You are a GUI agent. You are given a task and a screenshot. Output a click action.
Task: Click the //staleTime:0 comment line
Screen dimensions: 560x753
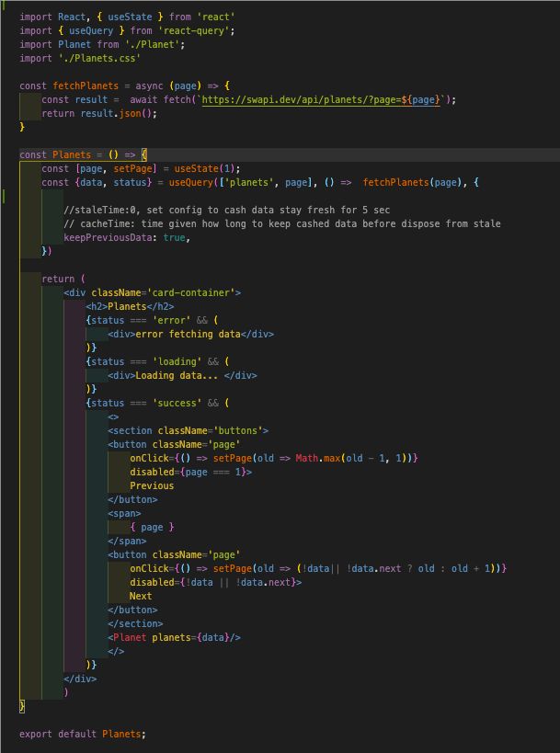227,210
